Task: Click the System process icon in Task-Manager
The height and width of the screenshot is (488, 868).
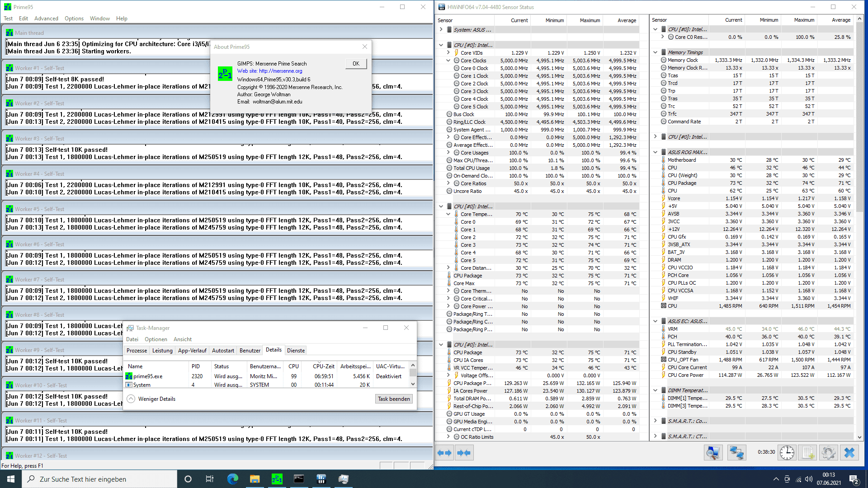Action: point(129,385)
